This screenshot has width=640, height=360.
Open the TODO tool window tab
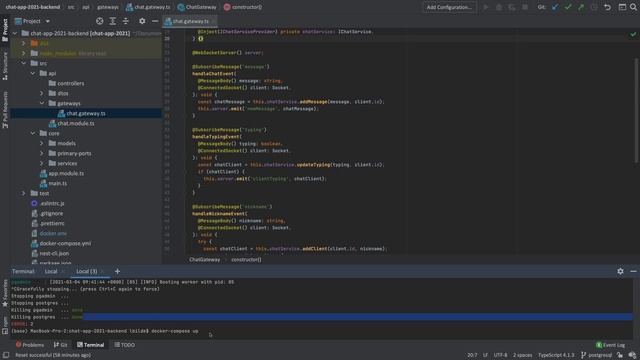tap(124, 345)
